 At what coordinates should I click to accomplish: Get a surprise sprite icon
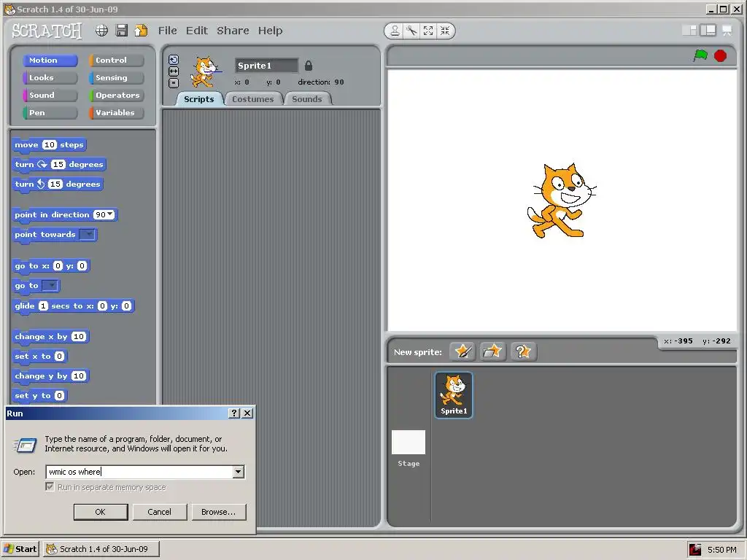(524, 352)
